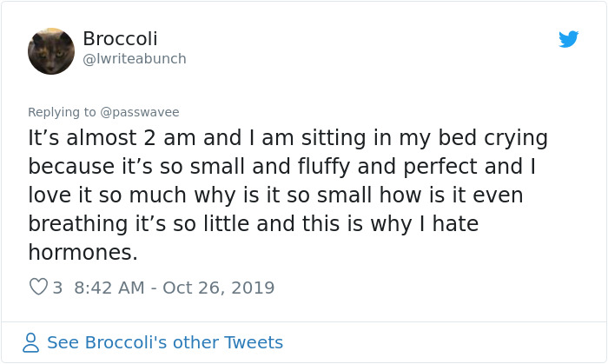The image size is (608, 364).
Task: Click the word "hormones." in the tweet
Action: click(x=83, y=253)
